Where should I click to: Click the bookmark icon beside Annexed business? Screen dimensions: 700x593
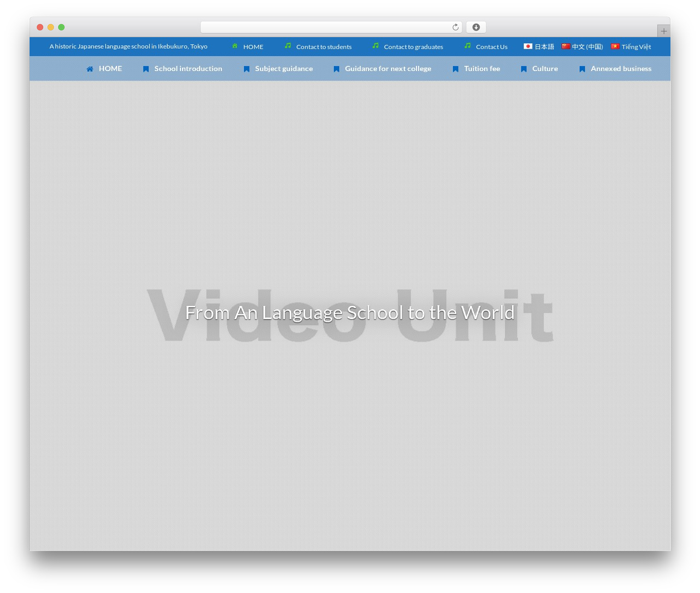click(582, 69)
